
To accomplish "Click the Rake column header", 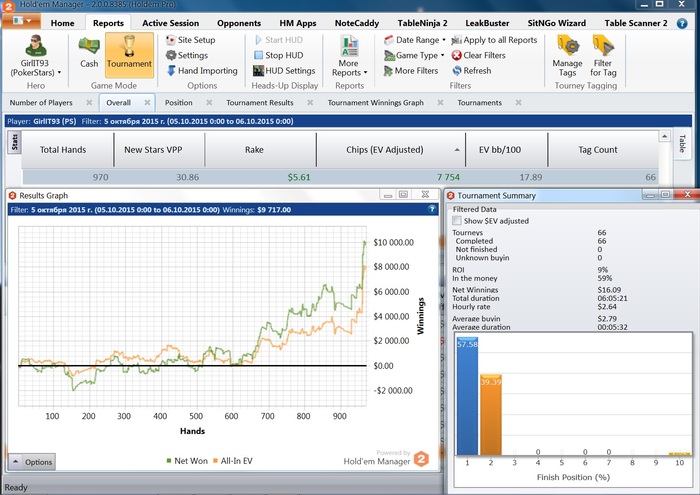I will (261, 150).
